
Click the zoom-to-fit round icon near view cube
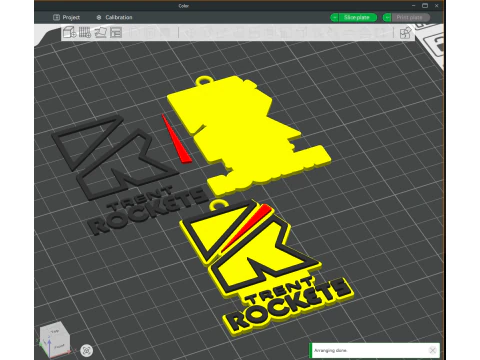87,350
